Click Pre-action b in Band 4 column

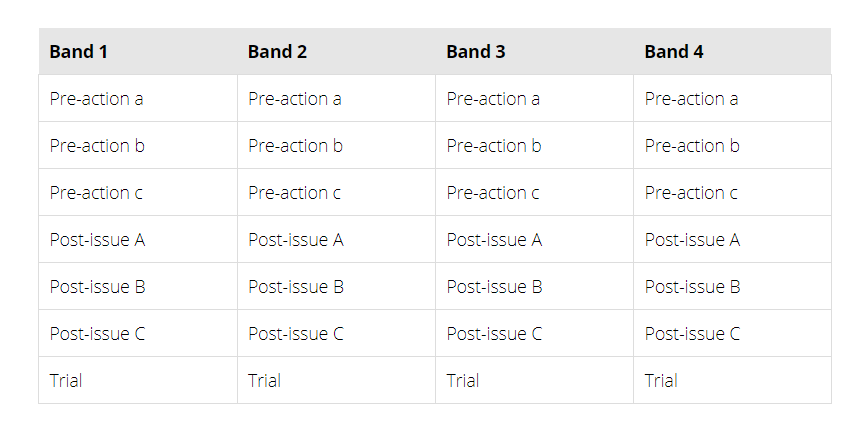(x=692, y=146)
